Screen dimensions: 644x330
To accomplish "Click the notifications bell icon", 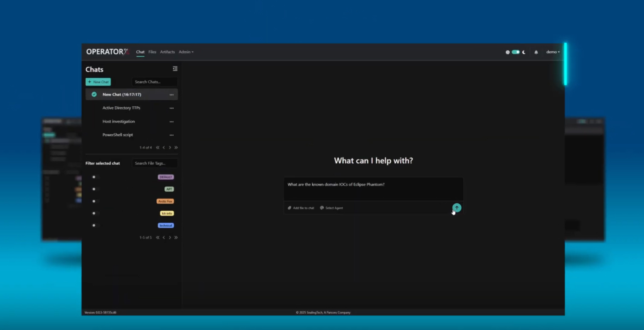I will [536, 52].
